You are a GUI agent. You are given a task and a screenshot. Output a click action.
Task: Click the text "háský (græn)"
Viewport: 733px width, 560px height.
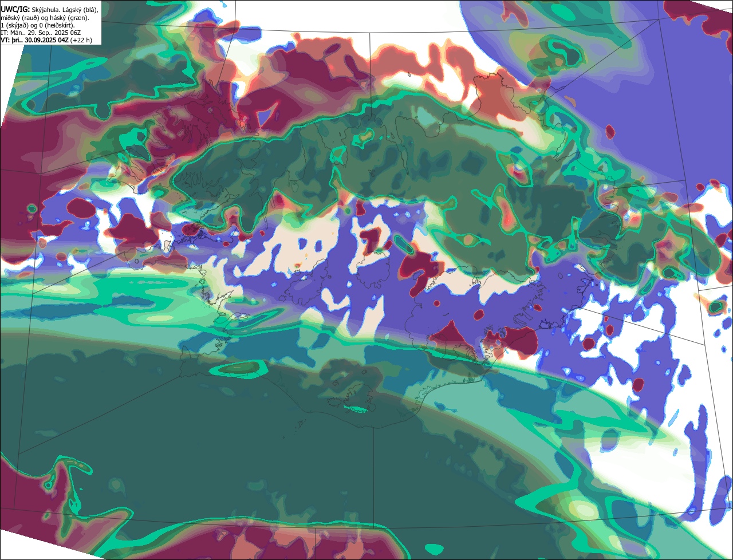pyautogui.click(x=69, y=18)
